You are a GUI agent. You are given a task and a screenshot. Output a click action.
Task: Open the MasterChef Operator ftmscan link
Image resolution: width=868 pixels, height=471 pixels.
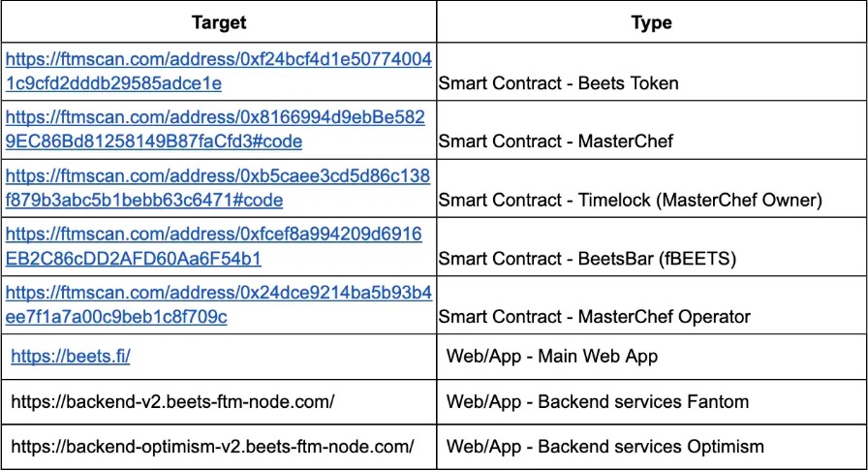point(219,304)
